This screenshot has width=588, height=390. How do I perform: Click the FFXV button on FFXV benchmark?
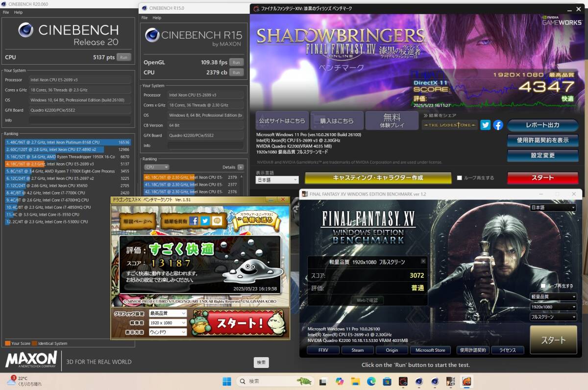point(323,350)
